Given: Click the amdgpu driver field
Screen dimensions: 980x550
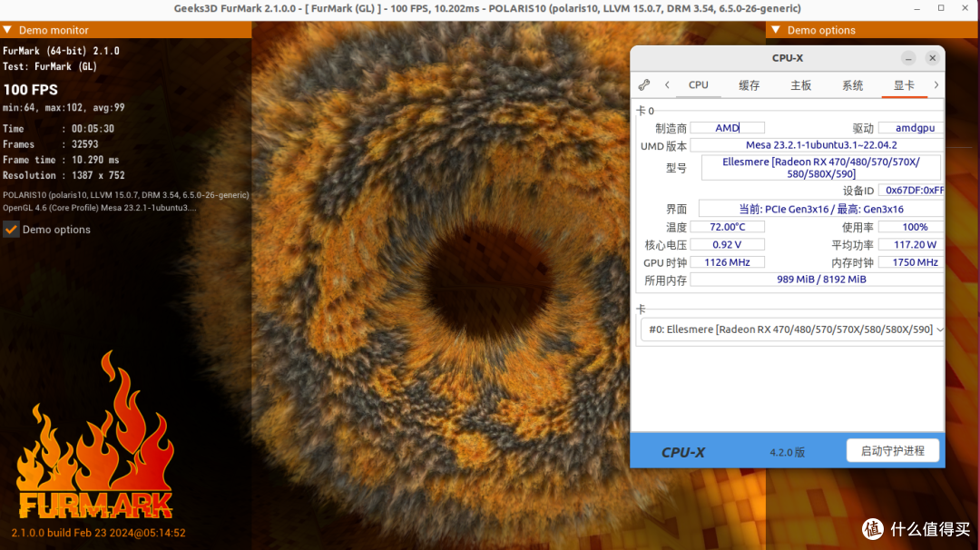Looking at the screenshot, I should (911, 127).
